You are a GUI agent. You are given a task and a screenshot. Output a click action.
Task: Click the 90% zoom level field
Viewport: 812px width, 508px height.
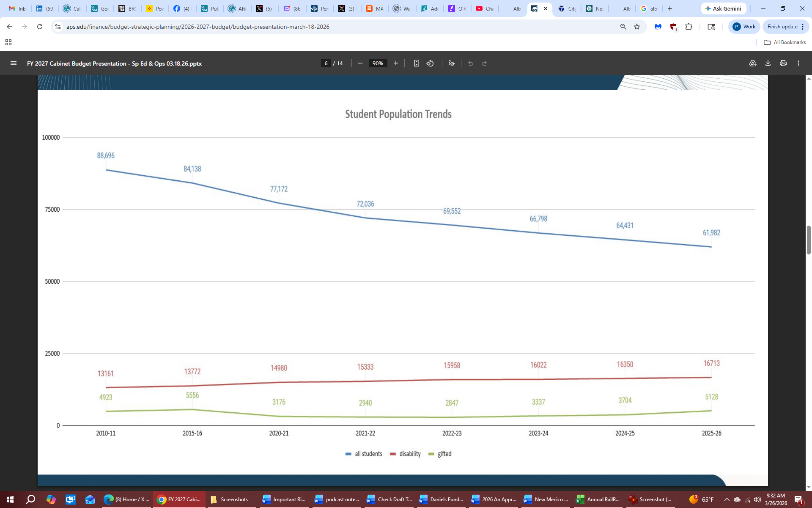378,63
